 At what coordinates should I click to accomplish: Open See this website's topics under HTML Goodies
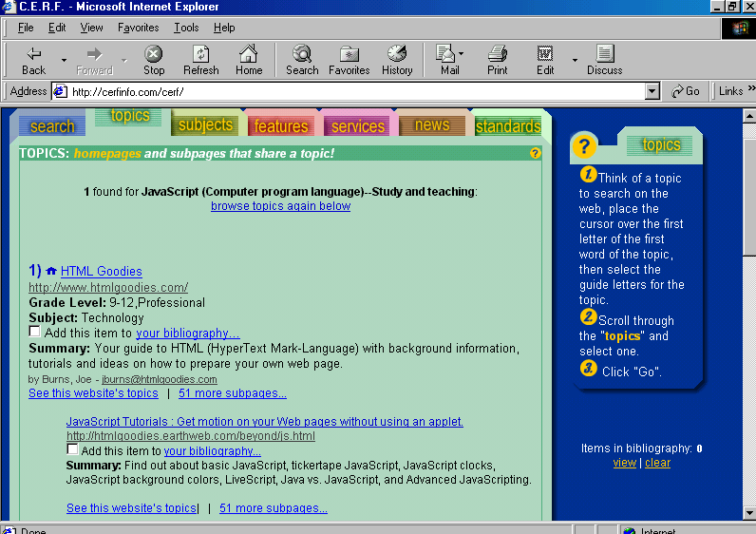pyautogui.click(x=93, y=393)
